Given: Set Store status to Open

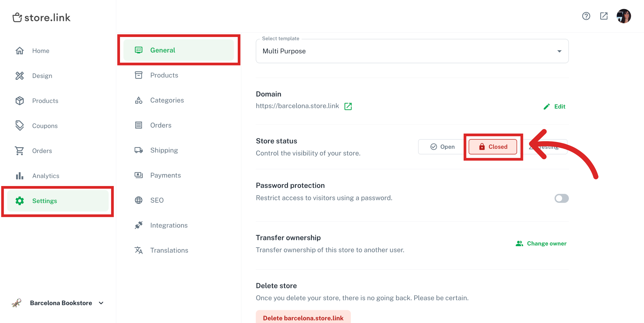Looking at the screenshot, I should [x=442, y=147].
